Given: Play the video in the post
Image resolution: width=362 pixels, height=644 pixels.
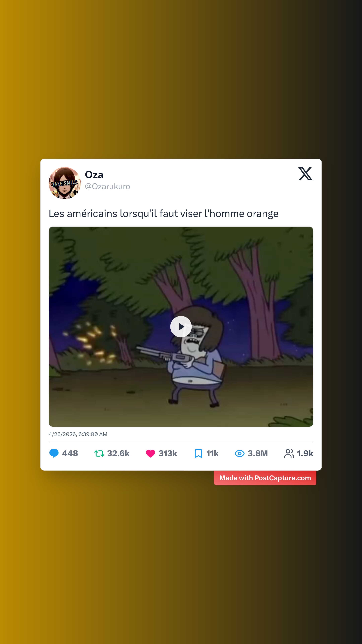Looking at the screenshot, I should (x=181, y=327).
